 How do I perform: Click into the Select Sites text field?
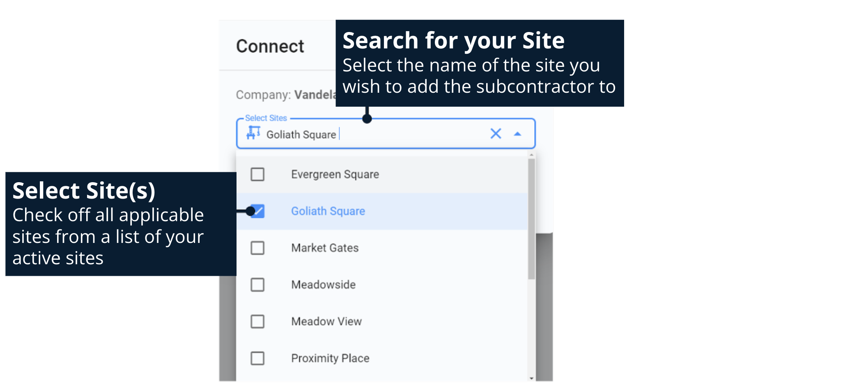pyautogui.click(x=411, y=134)
